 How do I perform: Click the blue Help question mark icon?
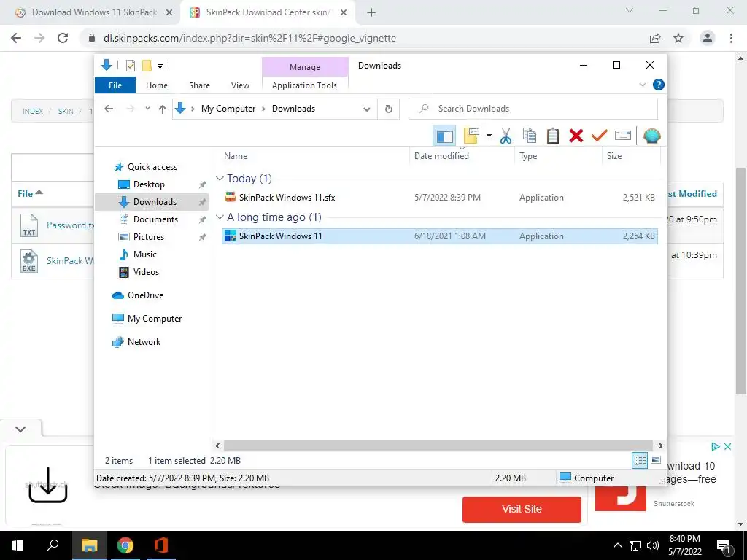(x=659, y=85)
